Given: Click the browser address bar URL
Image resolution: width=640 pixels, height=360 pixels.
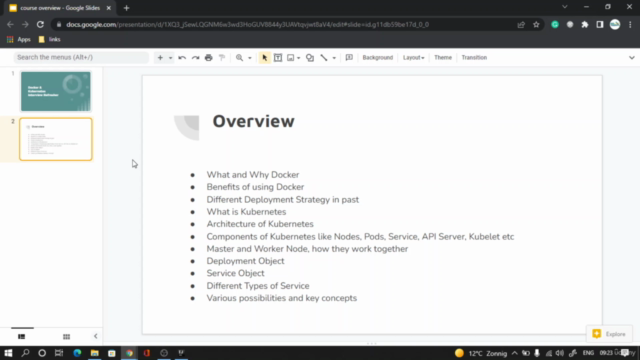Looking at the screenshot, I should coord(247,24).
